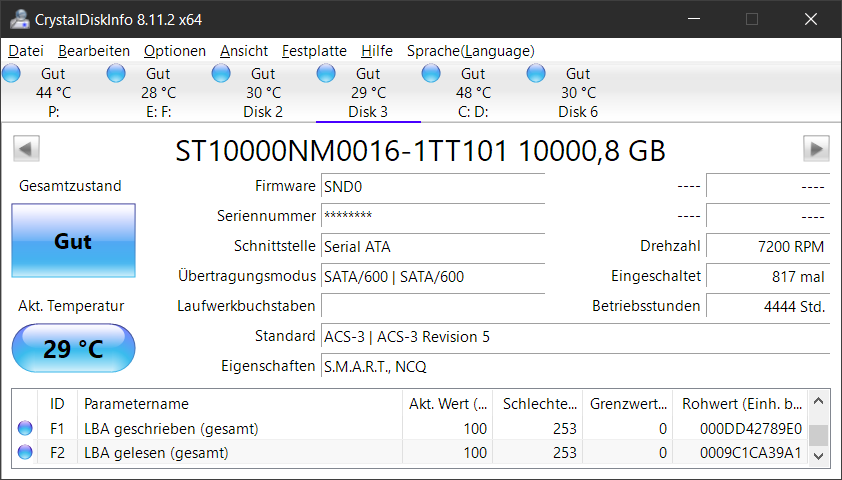Click the F1 LBA geschrieben status icon
842x480 pixels.
[25, 429]
